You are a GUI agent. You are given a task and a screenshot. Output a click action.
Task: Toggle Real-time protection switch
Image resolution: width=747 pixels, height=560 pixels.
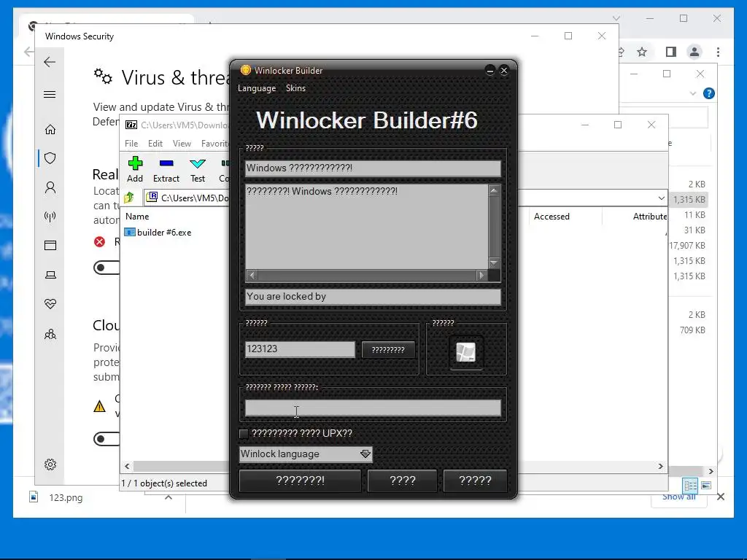(x=107, y=268)
